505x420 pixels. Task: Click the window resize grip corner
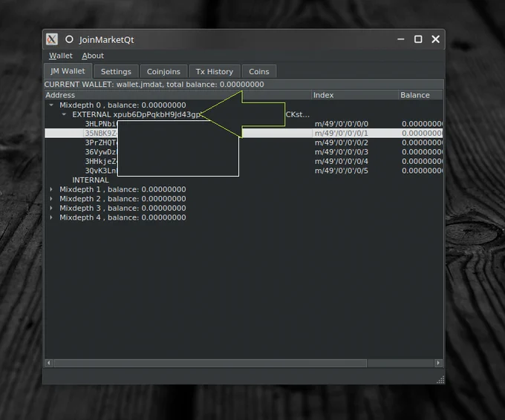(x=440, y=380)
